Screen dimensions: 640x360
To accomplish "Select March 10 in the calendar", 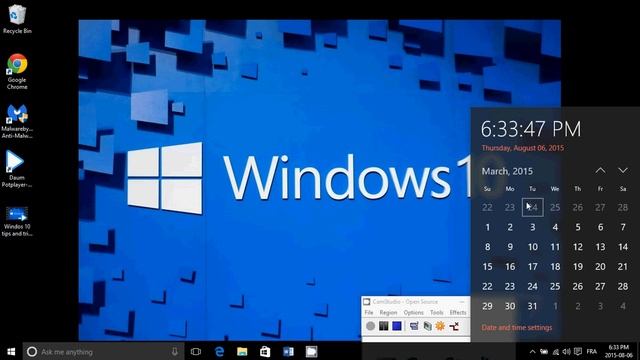I will [533, 247].
